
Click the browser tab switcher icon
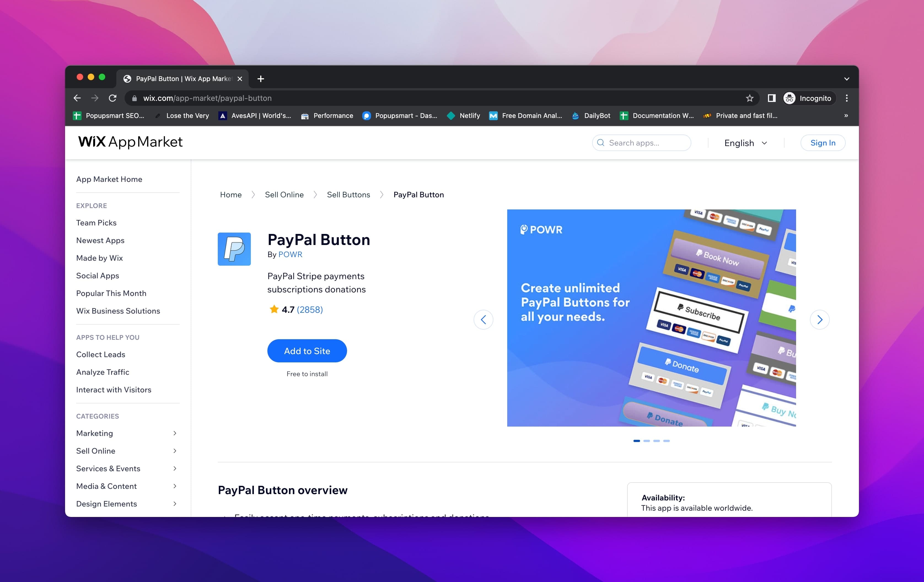pos(845,79)
